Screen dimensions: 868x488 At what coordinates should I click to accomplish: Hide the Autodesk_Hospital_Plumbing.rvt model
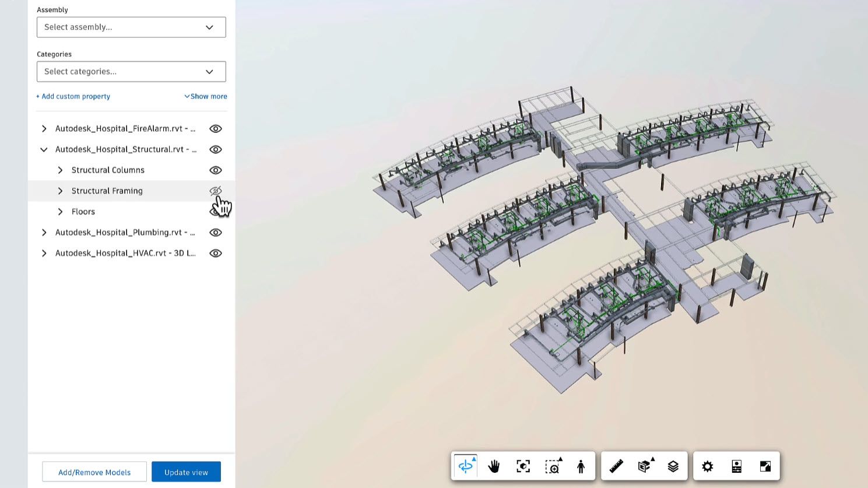pos(216,232)
